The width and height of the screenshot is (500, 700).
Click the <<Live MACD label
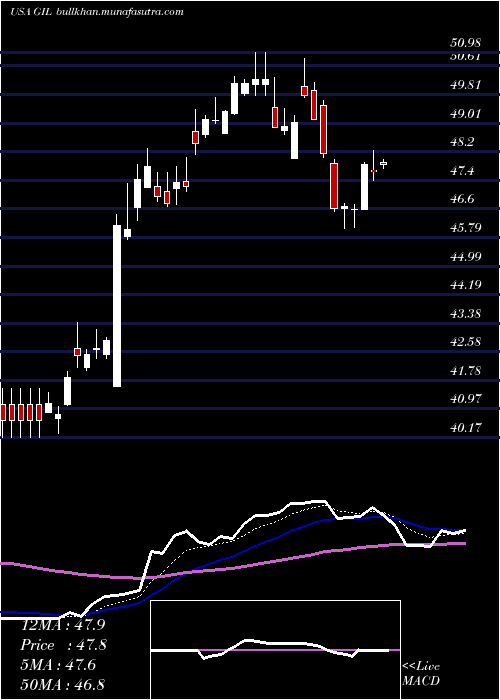tap(421, 674)
